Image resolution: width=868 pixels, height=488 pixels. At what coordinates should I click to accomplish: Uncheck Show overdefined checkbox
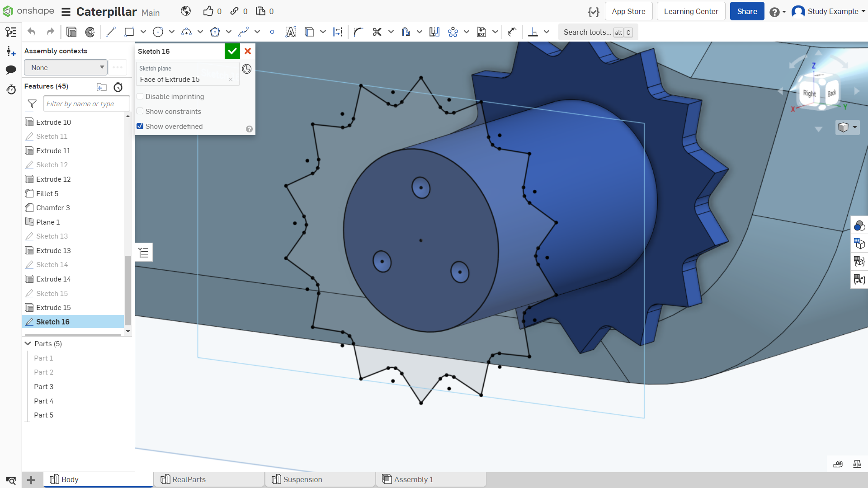[140, 127]
